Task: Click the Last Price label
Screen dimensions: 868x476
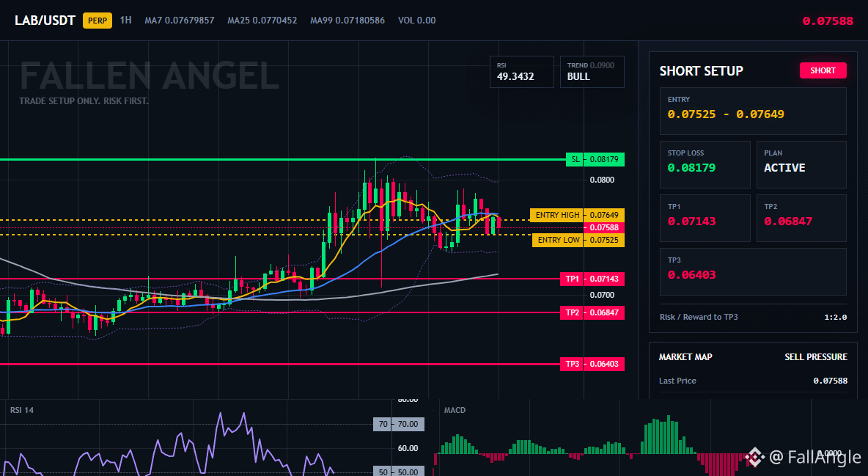Action: point(677,381)
